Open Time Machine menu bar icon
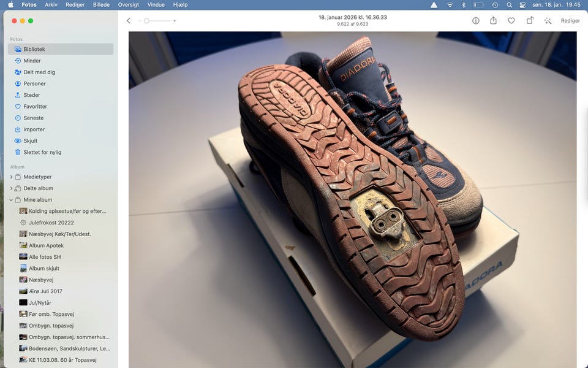The image size is (588, 368). [495, 5]
